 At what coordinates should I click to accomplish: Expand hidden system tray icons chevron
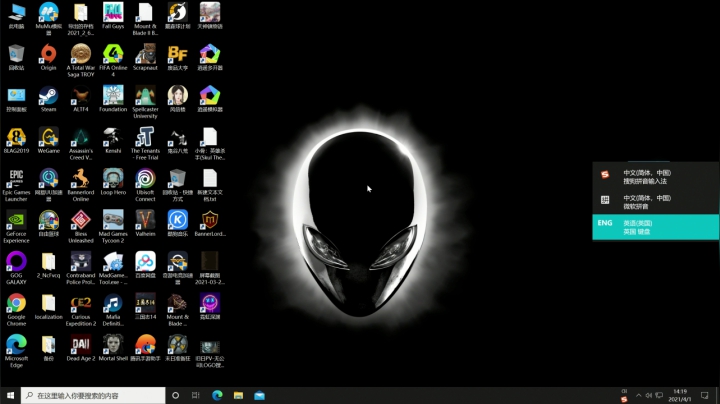click(638, 395)
